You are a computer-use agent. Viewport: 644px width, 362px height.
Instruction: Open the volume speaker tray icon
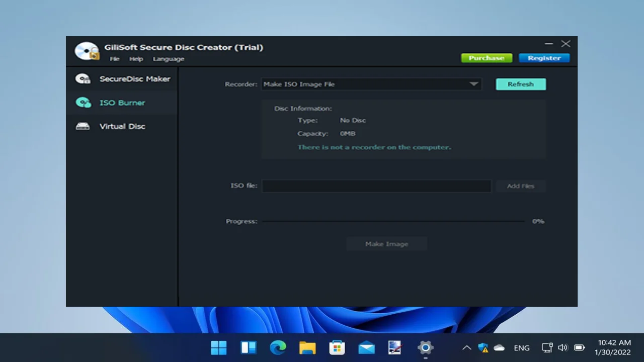tap(563, 347)
